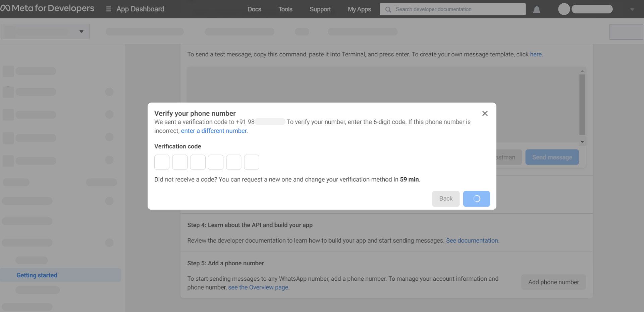The width and height of the screenshot is (644, 312).
Task: Click the 'Verify your phone number' heading
Action: coord(195,113)
